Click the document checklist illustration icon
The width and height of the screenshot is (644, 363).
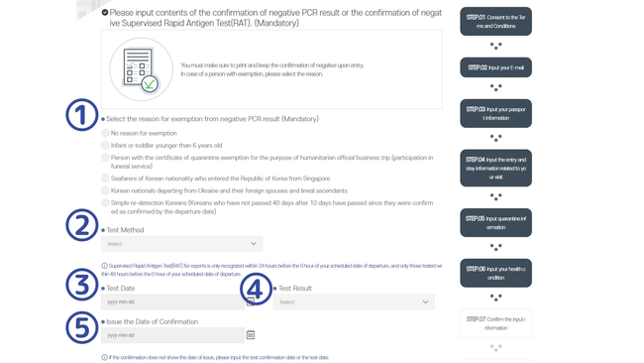click(142, 69)
